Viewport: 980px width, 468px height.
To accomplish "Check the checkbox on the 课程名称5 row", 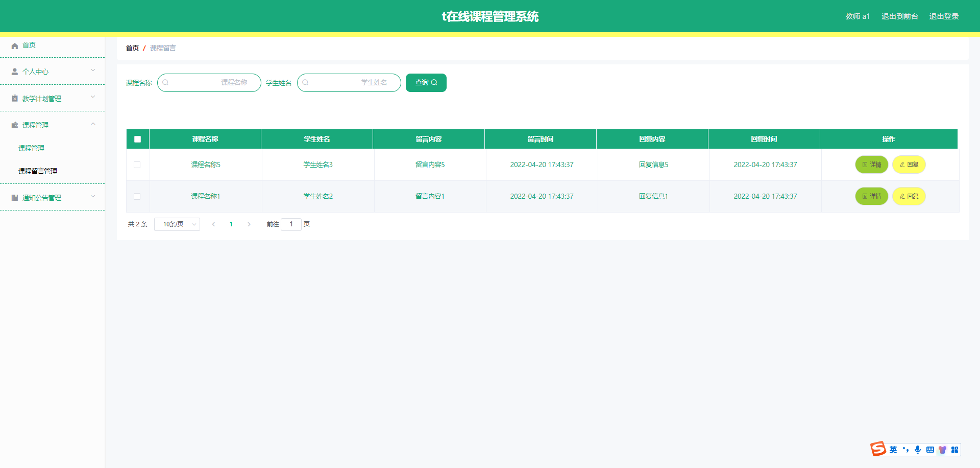I will (x=137, y=165).
